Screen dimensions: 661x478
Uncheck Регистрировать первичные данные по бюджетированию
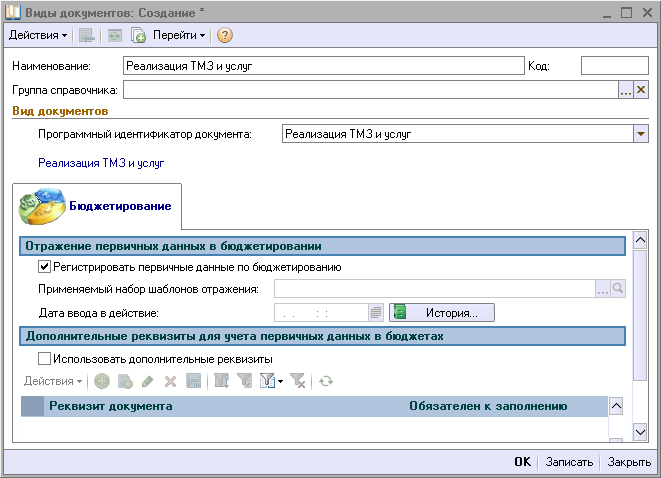tap(44, 267)
